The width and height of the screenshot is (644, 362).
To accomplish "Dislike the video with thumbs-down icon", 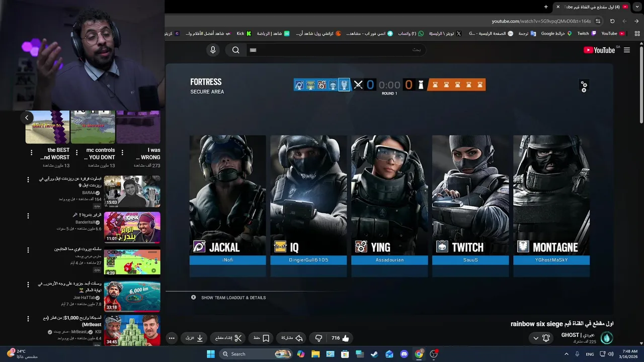I will point(318,338).
